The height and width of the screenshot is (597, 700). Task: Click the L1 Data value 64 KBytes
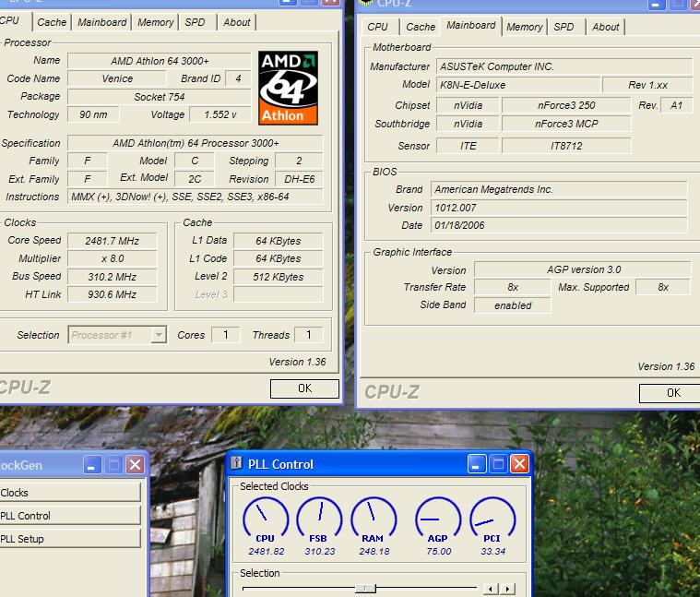click(x=279, y=241)
